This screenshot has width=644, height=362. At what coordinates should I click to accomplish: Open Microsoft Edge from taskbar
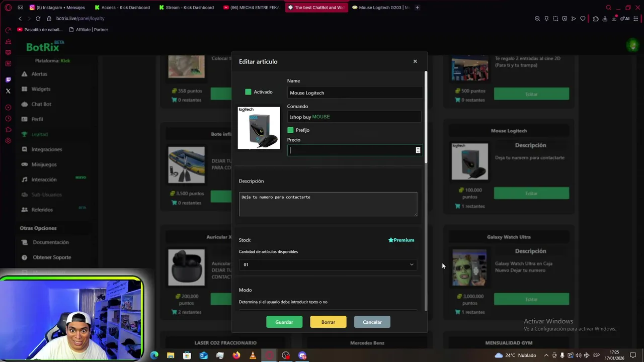tap(154, 355)
